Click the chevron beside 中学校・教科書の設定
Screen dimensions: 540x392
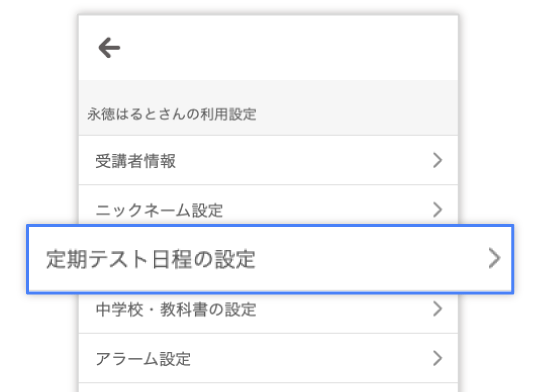437,309
